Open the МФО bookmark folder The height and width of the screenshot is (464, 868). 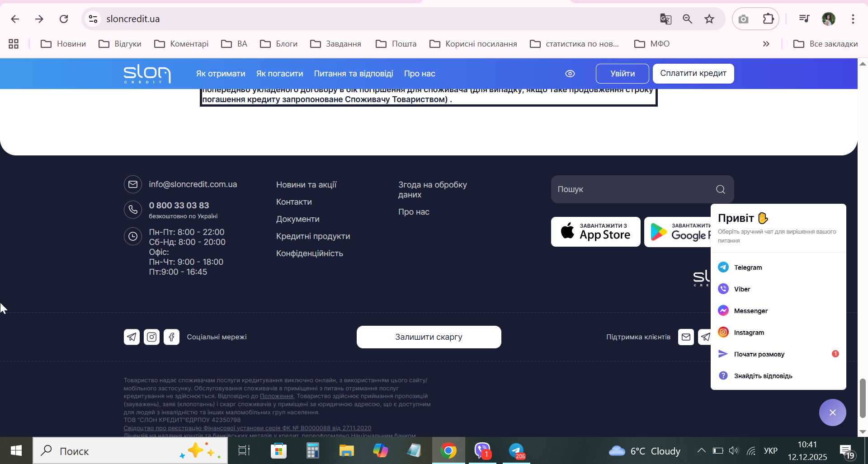[x=652, y=44]
